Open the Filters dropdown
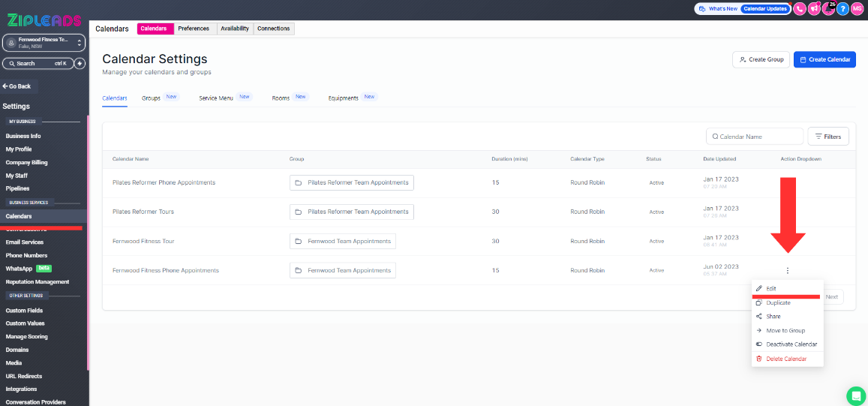 coord(828,137)
